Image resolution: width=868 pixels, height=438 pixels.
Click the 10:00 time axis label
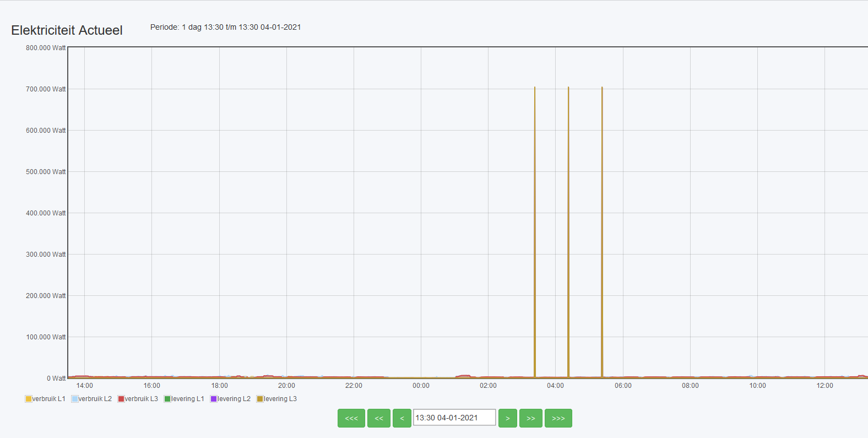tap(757, 386)
